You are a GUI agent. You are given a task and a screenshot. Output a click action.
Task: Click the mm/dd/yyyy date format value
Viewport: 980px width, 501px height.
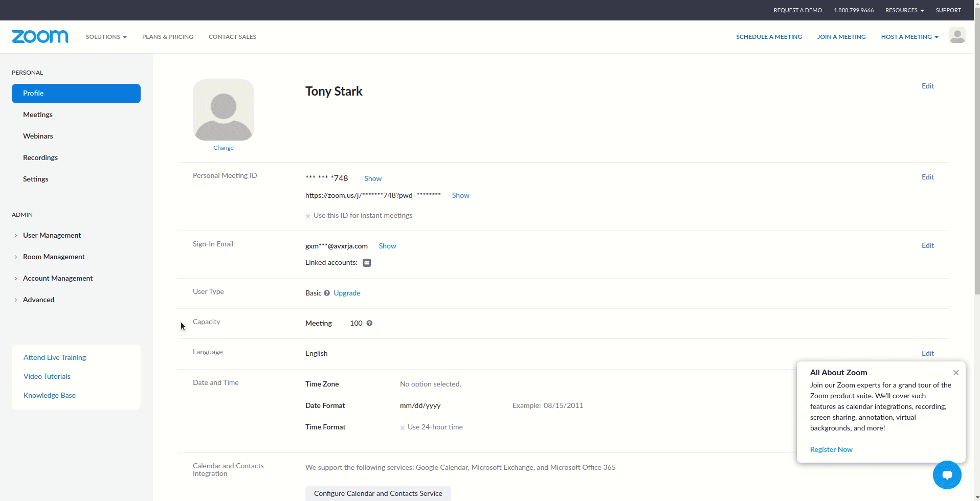(x=420, y=405)
